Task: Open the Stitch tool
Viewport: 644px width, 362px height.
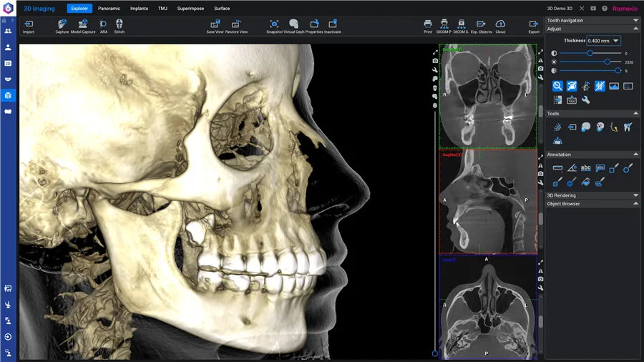Action: (119, 25)
